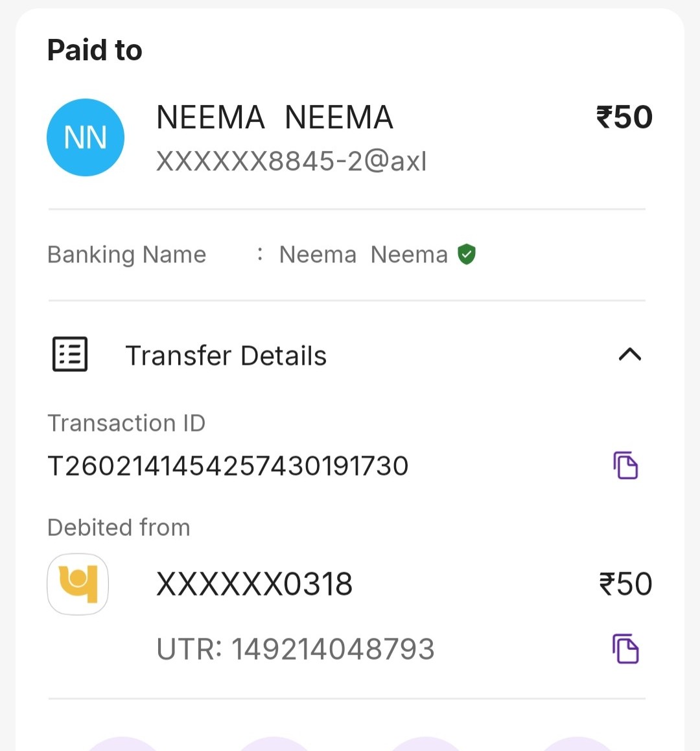Image resolution: width=700 pixels, height=751 pixels.
Task: Collapse the Transfer Details section chevron
Action: (x=629, y=354)
